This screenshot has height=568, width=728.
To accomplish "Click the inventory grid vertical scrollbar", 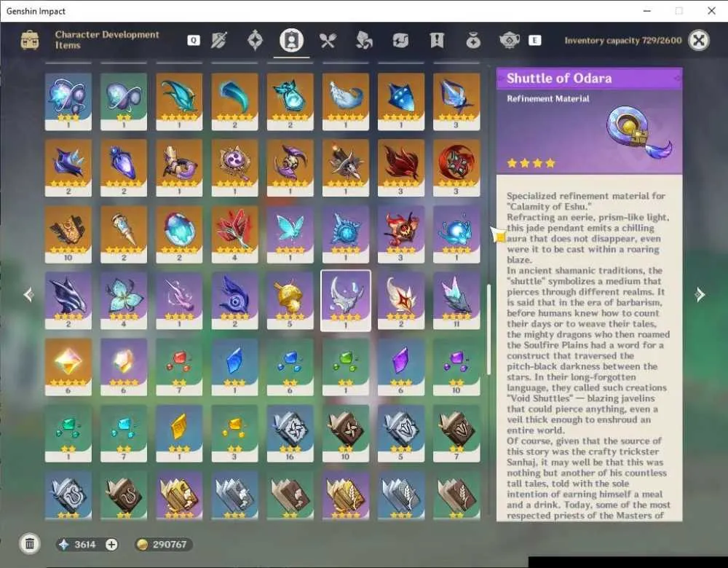I will 488,329.
